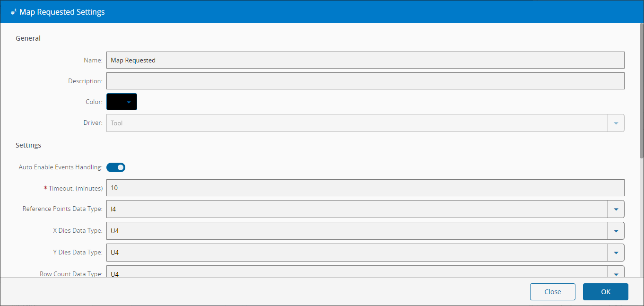Toggle Auto Enable Events Handling switch
Viewport: 644px width, 306px height.
coord(116,167)
